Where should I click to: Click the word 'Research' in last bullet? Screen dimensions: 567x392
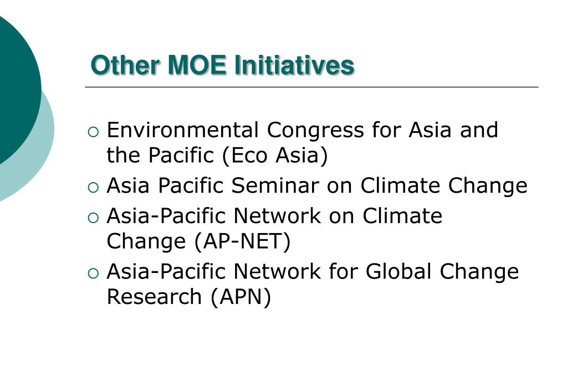pyautogui.click(x=154, y=297)
